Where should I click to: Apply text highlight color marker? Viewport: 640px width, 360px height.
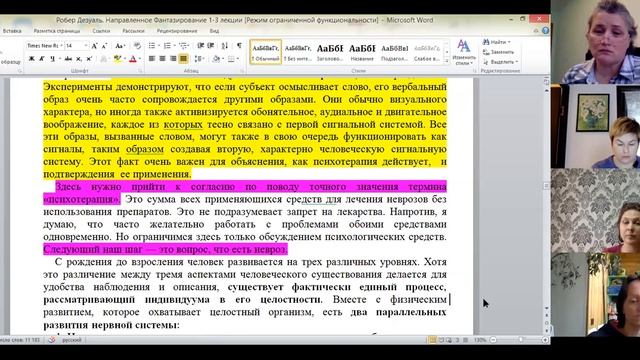pos(117,59)
